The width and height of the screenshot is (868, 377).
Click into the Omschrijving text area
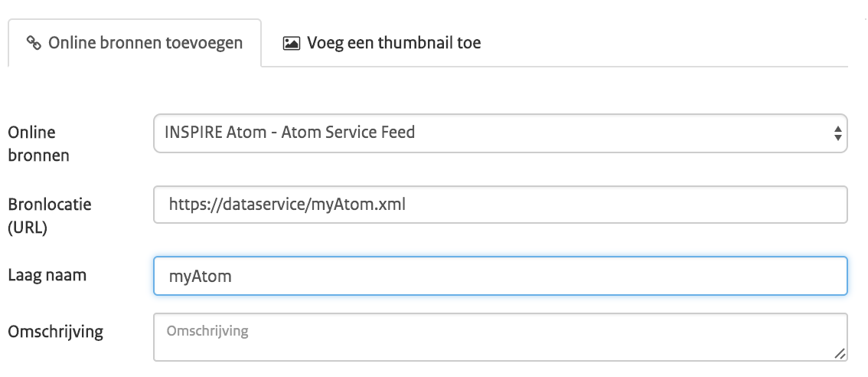[x=501, y=337]
